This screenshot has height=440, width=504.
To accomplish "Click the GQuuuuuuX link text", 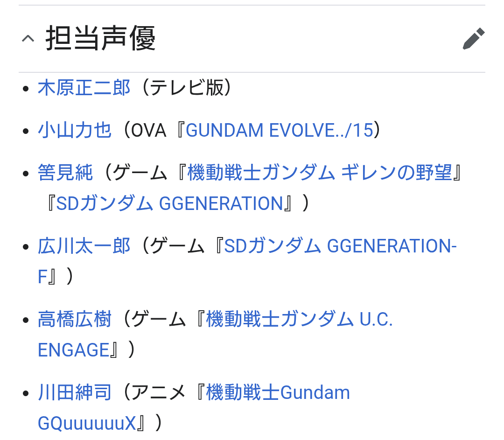I will pos(87,423).
